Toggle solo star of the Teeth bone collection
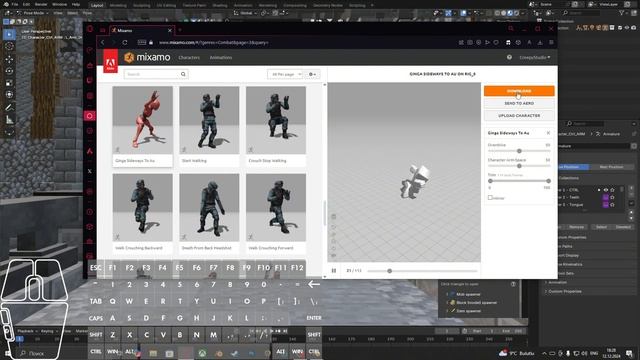This screenshot has width=640, height=360. (x=612, y=198)
